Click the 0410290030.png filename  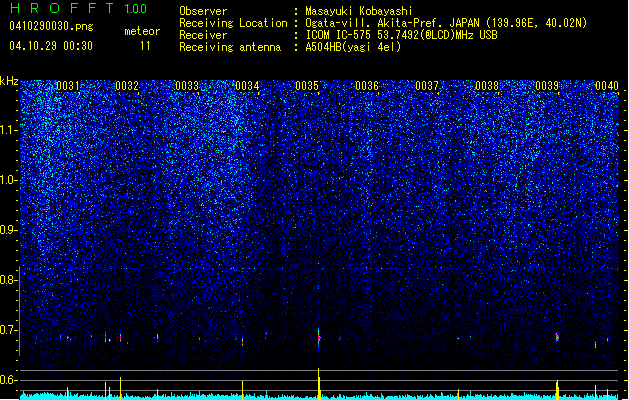click(51, 26)
